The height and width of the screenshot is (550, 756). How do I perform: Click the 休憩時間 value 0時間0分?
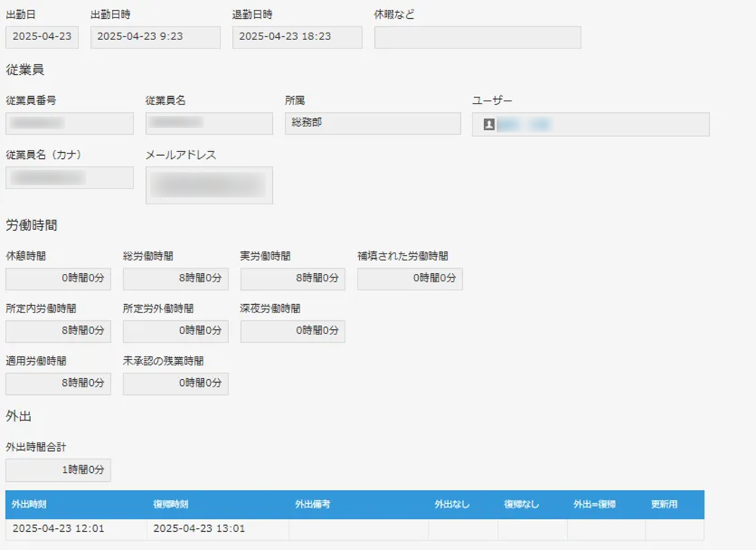click(x=58, y=279)
